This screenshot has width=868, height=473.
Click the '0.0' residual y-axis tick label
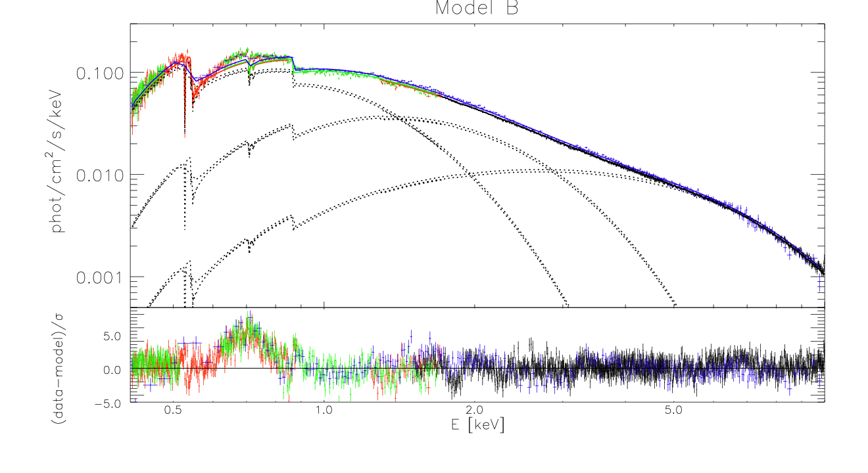click(x=112, y=370)
